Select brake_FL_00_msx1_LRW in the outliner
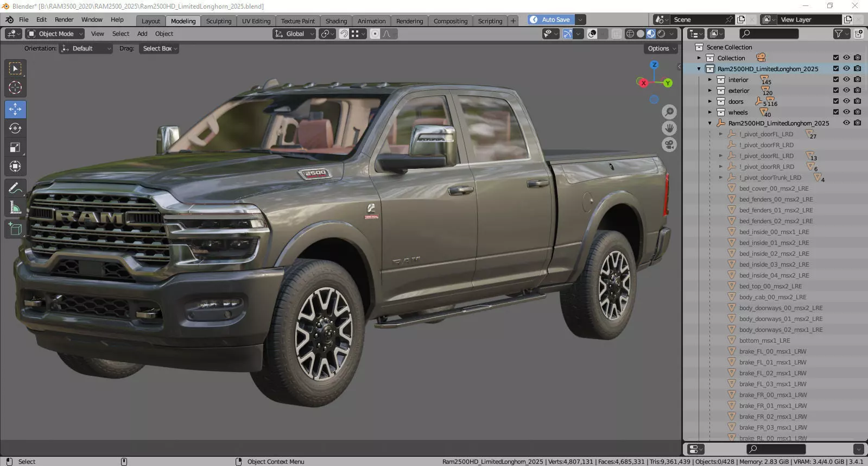This screenshot has height=466, width=868. click(772, 351)
